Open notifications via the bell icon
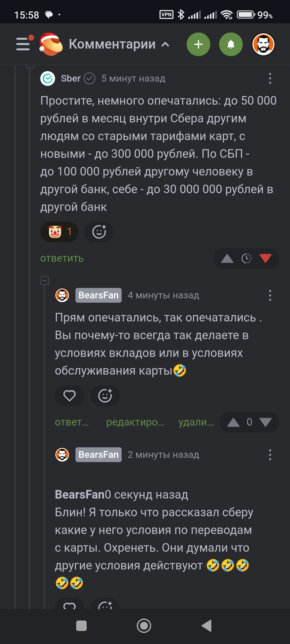 click(231, 44)
